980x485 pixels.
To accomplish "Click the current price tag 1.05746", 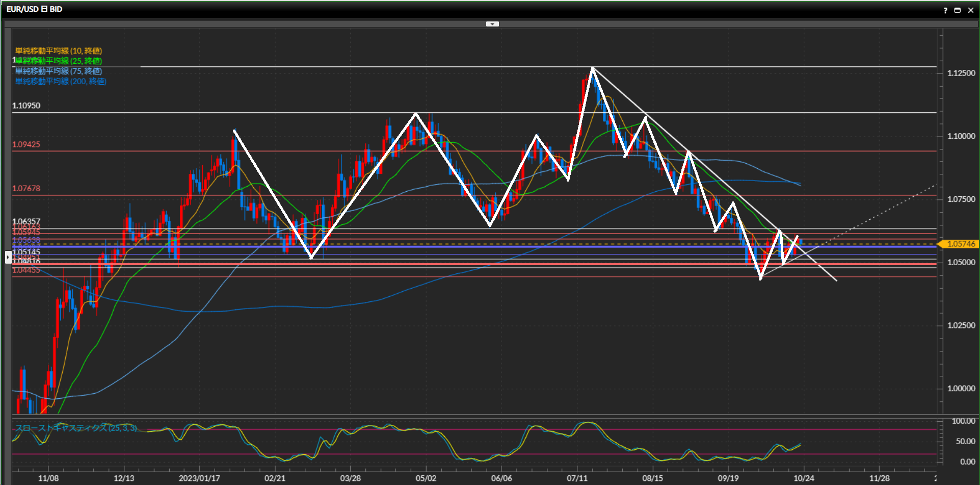I will click(x=961, y=244).
